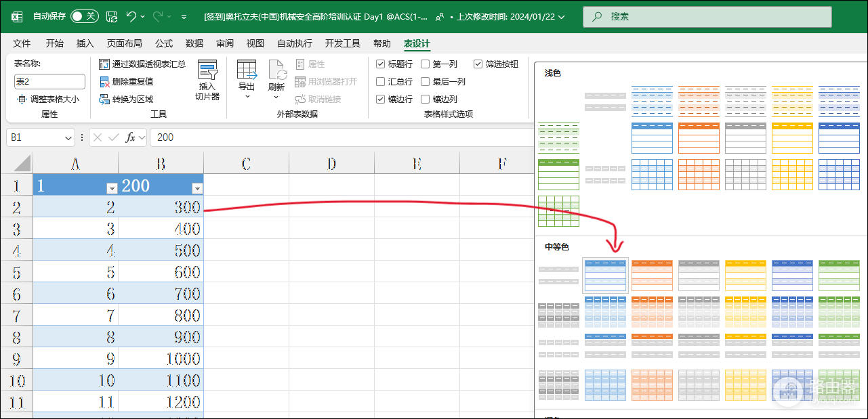Click cell containing 300

point(161,207)
